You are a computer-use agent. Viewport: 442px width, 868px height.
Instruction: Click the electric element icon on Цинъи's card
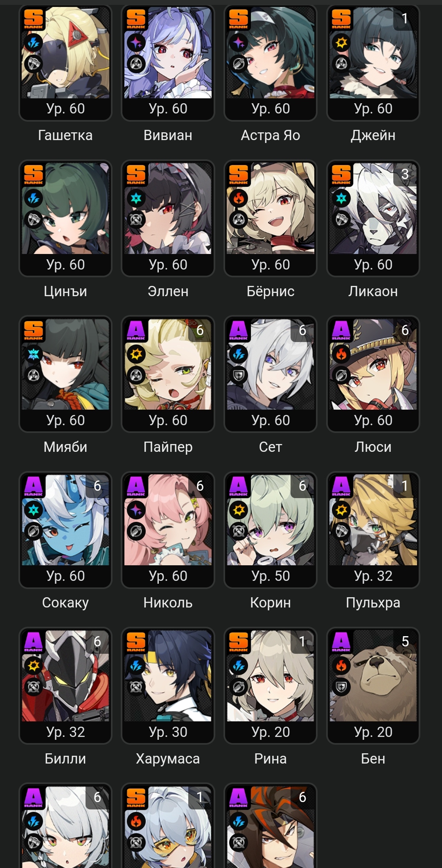pos(34,199)
